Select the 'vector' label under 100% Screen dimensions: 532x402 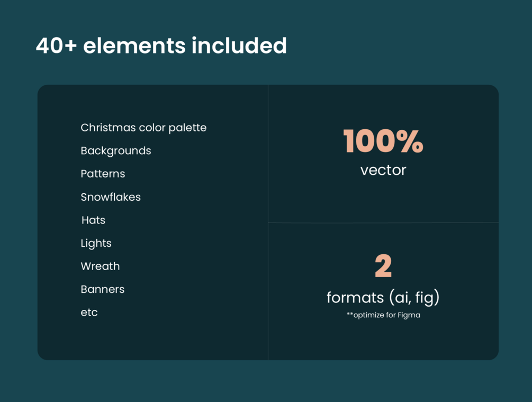point(383,170)
